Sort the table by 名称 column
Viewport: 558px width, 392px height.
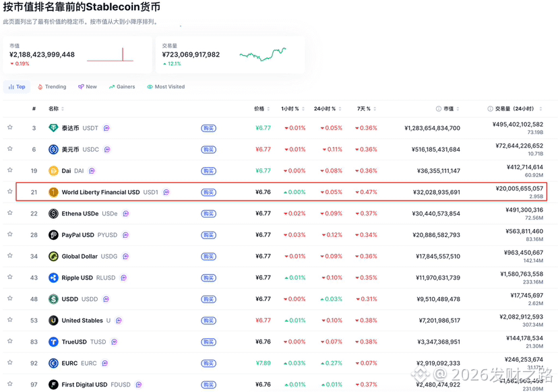(x=56, y=108)
